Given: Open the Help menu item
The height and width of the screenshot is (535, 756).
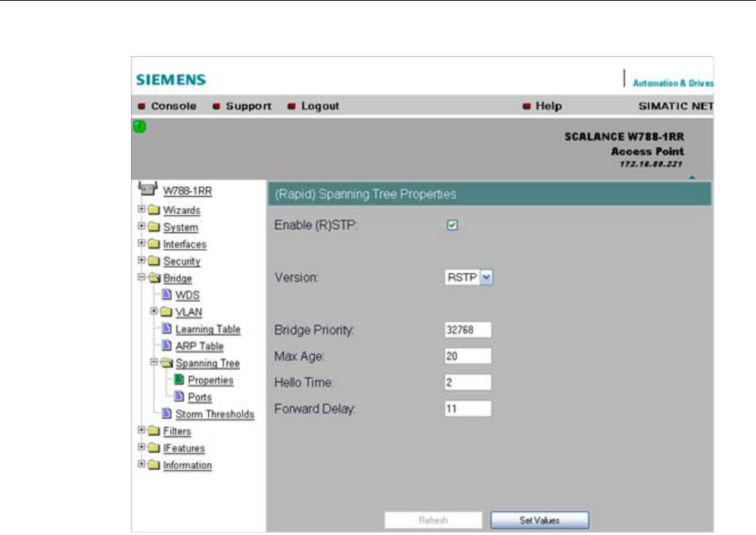Looking at the screenshot, I should coord(549,106).
